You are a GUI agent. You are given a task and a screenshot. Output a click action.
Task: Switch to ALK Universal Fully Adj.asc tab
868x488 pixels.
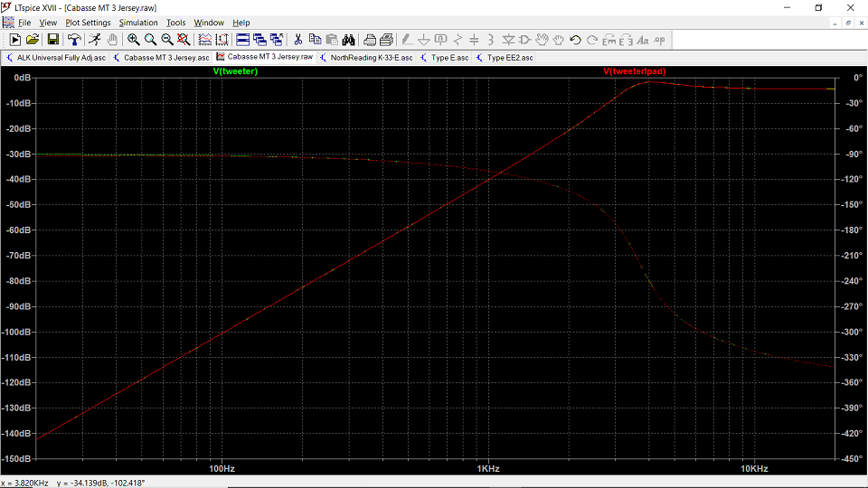56,58
